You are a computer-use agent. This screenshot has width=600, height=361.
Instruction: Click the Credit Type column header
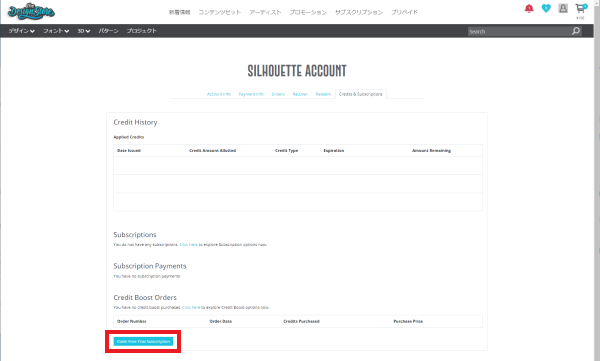[286, 151]
